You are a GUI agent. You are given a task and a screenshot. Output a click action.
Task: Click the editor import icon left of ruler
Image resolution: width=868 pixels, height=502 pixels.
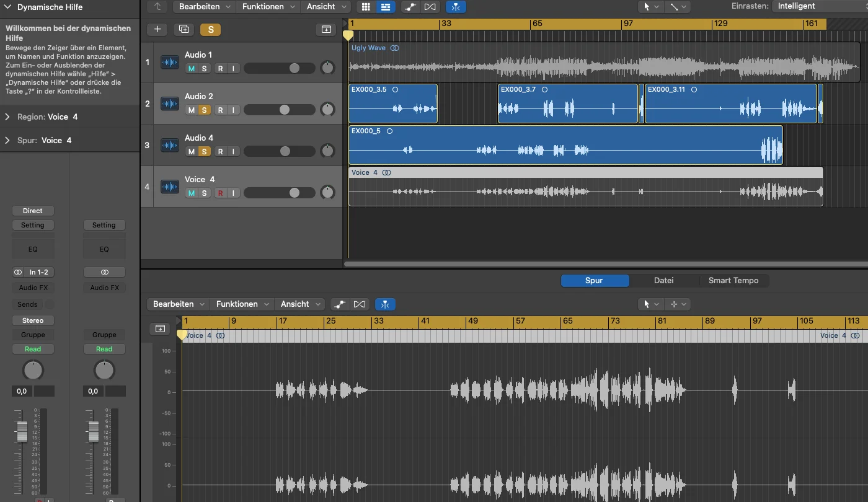pos(160,328)
